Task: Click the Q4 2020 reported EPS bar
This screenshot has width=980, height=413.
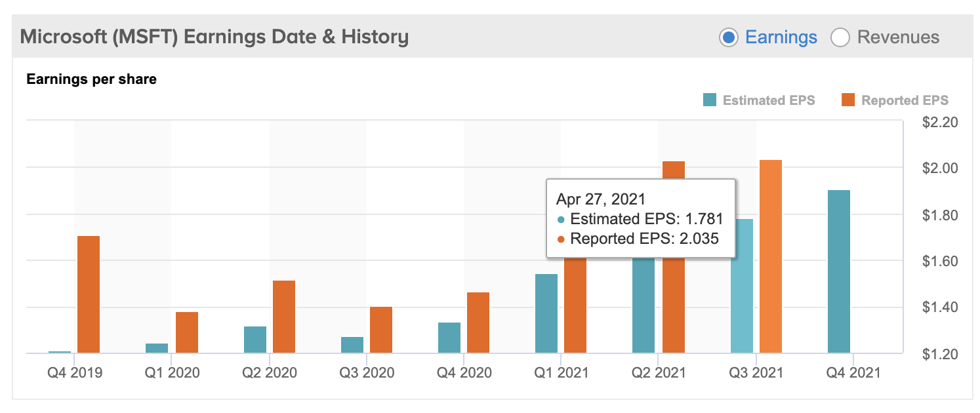Action: pyautogui.click(x=478, y=323)
